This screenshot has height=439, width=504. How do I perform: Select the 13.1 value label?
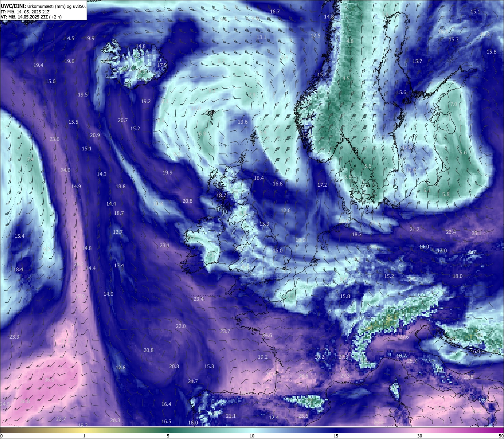pyautogui.click(x=261, y=37)
